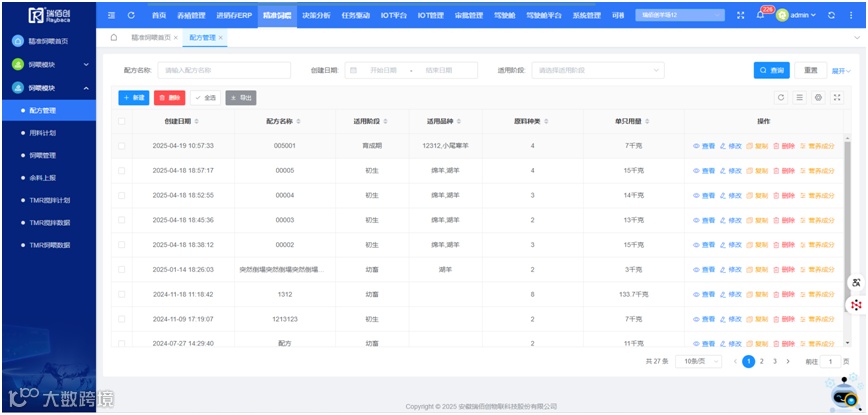Image resolution: width=868 pixels, height=415 pixels.
Task: Click 删除 trash icon in the 00003 row
Action: click(x=776, y=220)
